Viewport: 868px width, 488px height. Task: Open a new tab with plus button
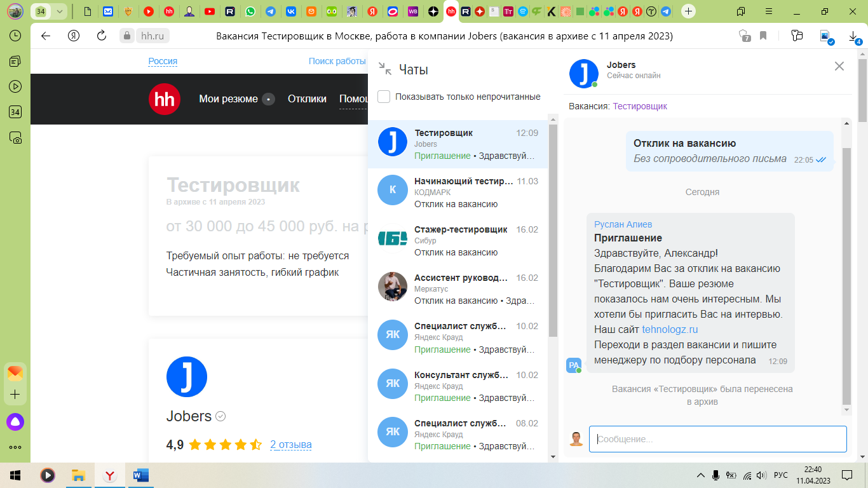click(688, 11)
